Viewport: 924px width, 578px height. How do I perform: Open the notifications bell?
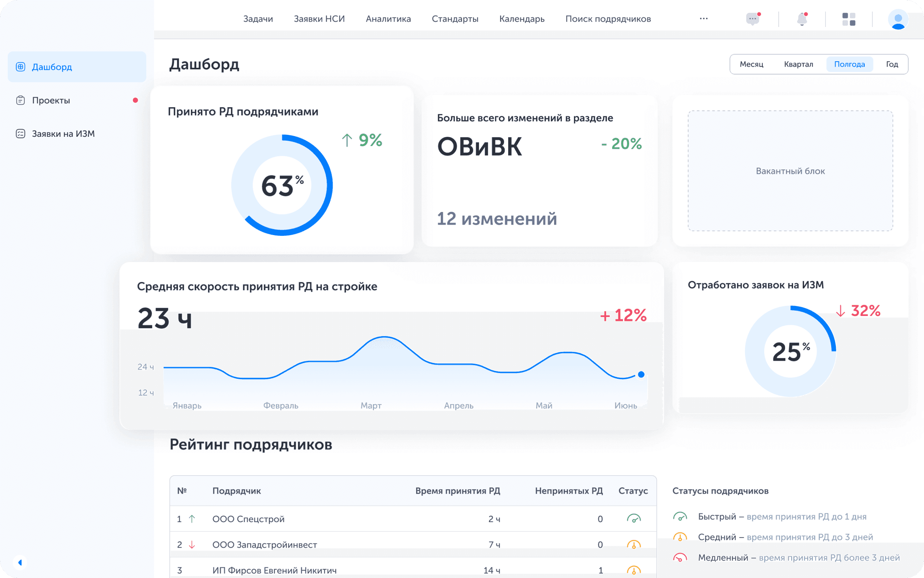coord(802,18)
